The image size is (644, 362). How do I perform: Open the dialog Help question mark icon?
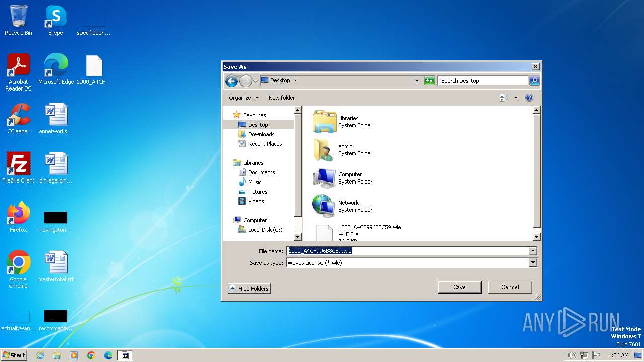point(529,98)
